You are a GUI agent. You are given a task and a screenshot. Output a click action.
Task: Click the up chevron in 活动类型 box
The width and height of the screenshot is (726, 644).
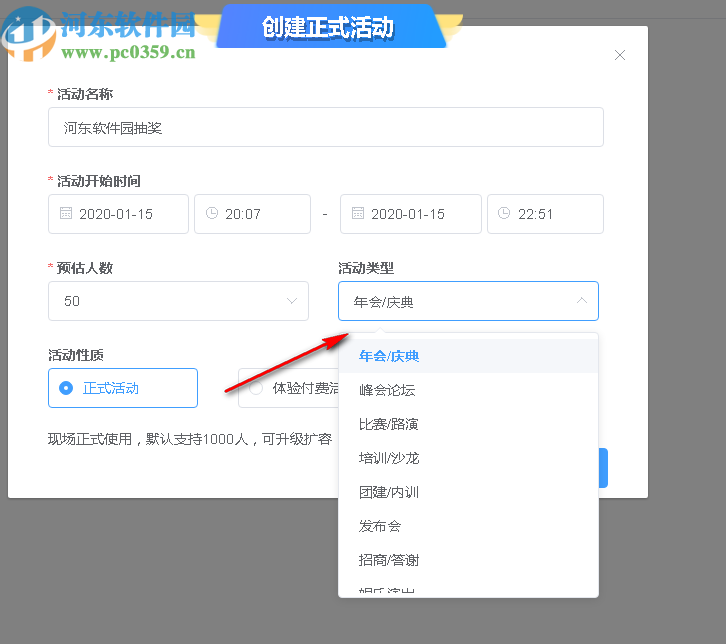pyautogui.click(x=582, y=301)
